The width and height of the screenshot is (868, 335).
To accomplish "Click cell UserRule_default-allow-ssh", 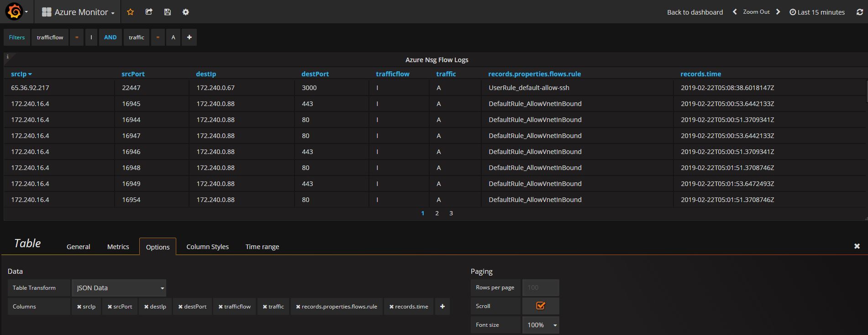I will 529,88.
